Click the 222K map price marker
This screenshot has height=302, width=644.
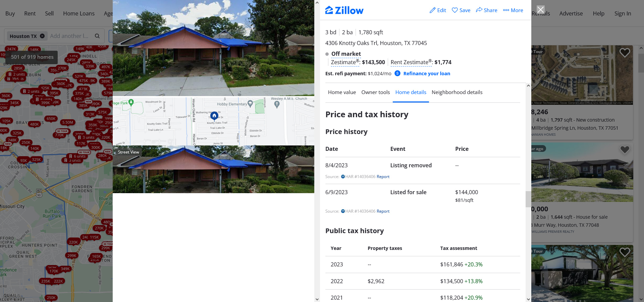[58, 281]
